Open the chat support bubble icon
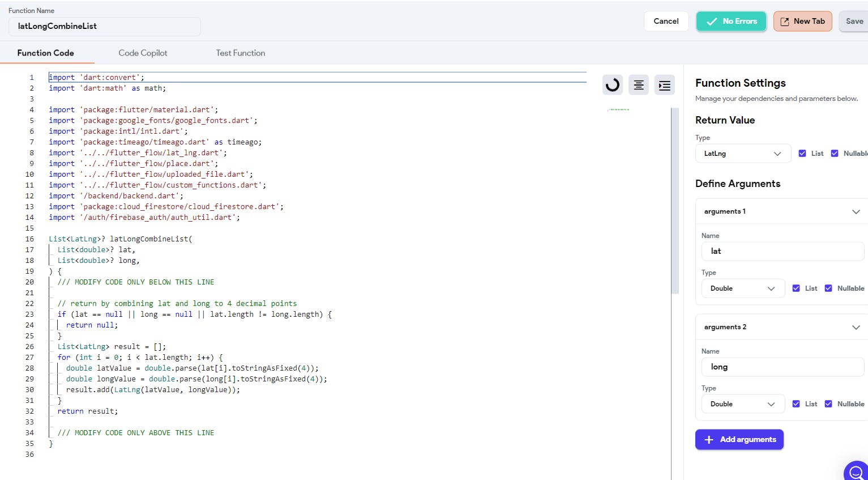Image resolution: width=868 pixels, height=480 pixels. point(856,471)
